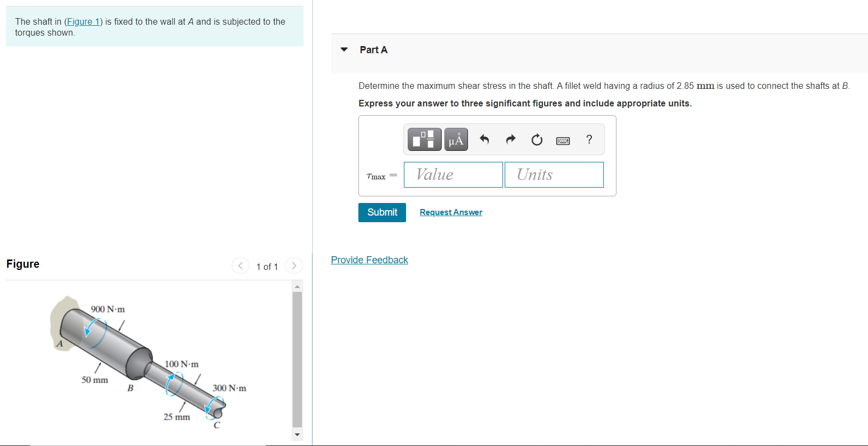Click the figure panel scrollbar thumb
The image size is (868, 446).
[297, 359]
